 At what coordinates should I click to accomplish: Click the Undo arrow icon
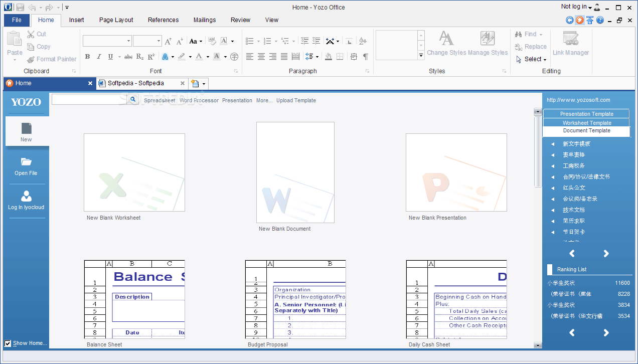coord(32,7)
